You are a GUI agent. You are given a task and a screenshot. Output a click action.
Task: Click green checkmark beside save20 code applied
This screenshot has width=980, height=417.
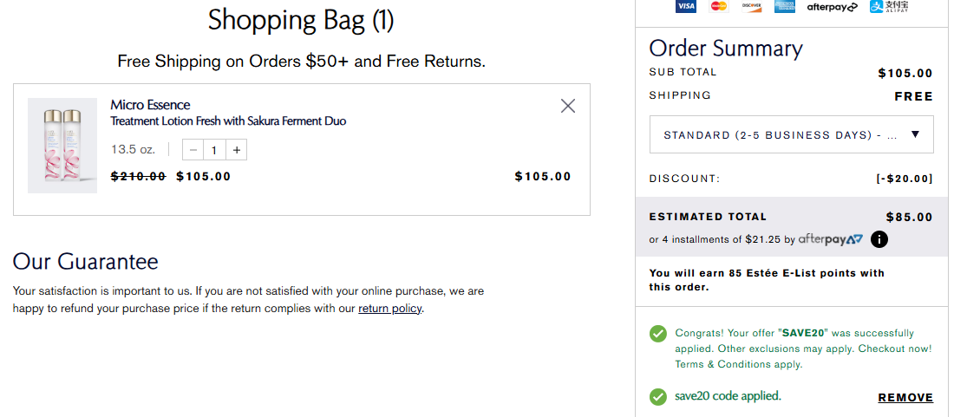[x=659, y=397]
